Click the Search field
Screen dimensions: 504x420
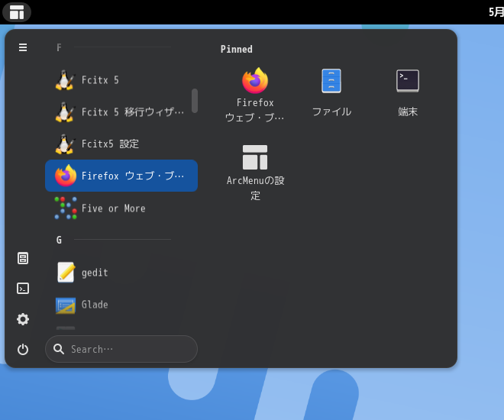click(x=121, y=349)
